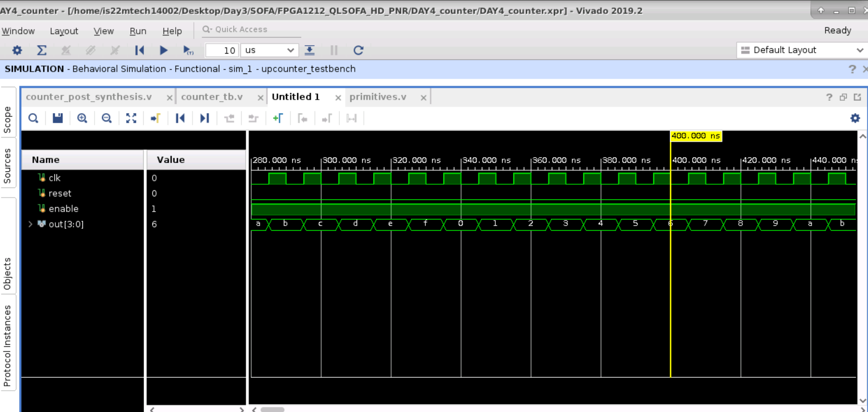Jump to the previous transition icon
This screenshot has width=868, height=412.
(180, 118)
